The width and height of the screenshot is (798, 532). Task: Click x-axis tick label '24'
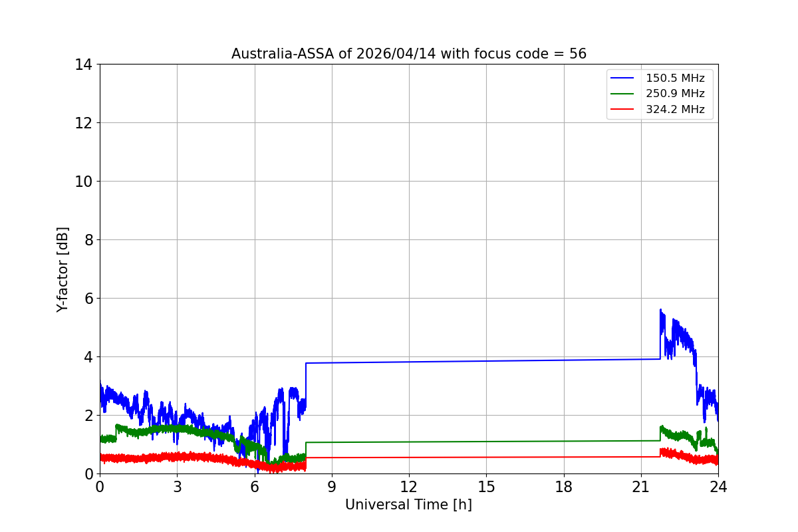pyautogui.click(x=718, y=486)
